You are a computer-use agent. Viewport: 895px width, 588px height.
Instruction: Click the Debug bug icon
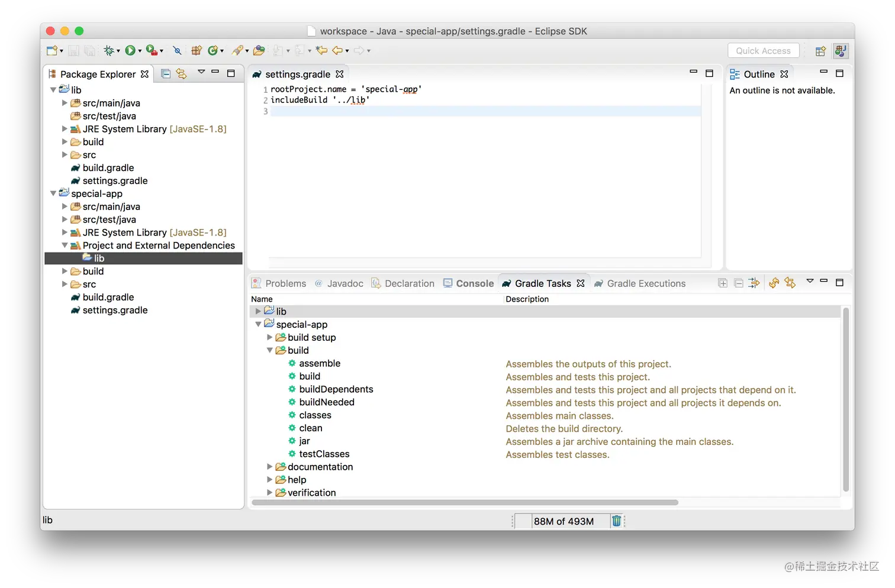108,51
